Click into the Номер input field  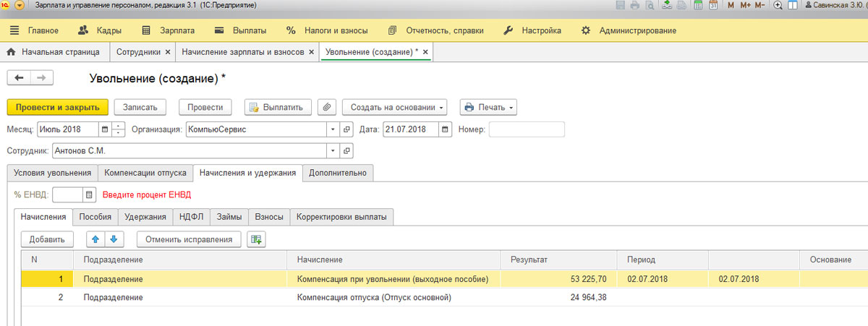[527, 130]
